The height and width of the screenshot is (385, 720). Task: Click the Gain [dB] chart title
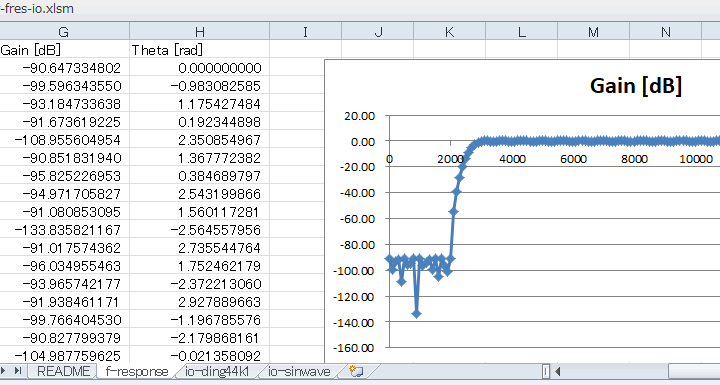click(x=636, y=86)
